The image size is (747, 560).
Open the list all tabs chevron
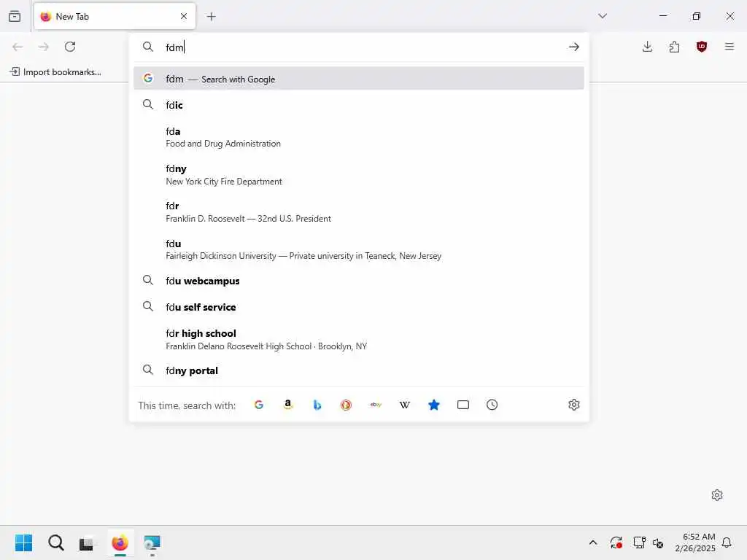point(603,16)
